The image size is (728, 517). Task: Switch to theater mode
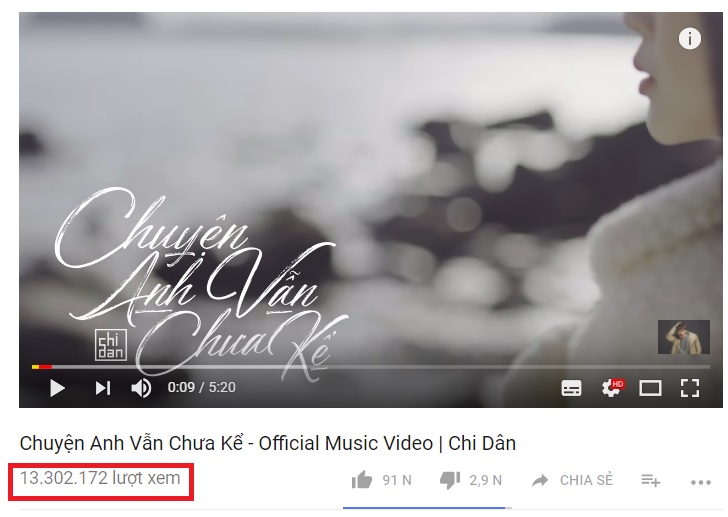650,388
